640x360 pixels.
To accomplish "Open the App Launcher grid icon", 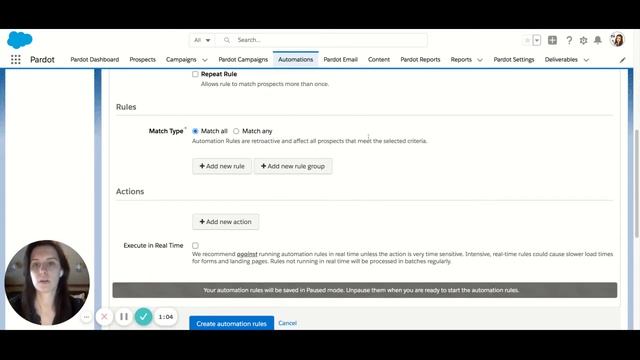I will click(x=16, y=60).
